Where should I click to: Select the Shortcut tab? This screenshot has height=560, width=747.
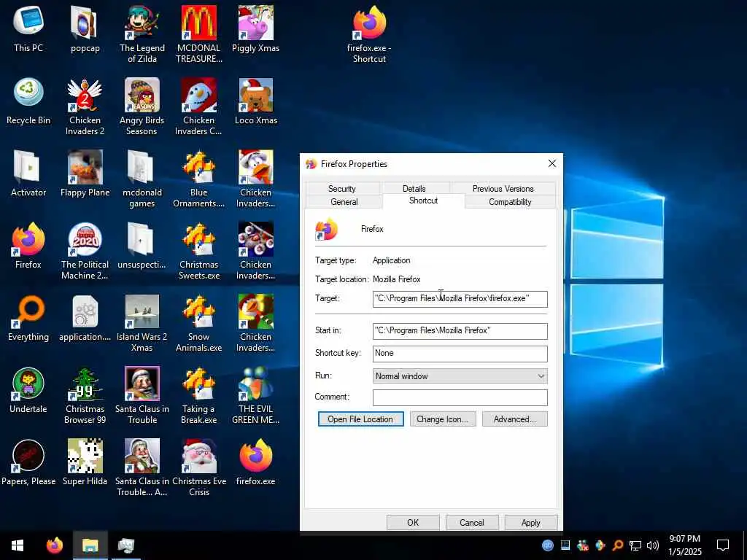[x=424, y=201]
